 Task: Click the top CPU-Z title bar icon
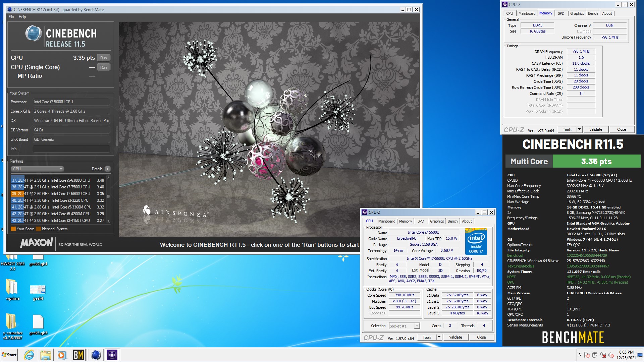coord(505,4)
